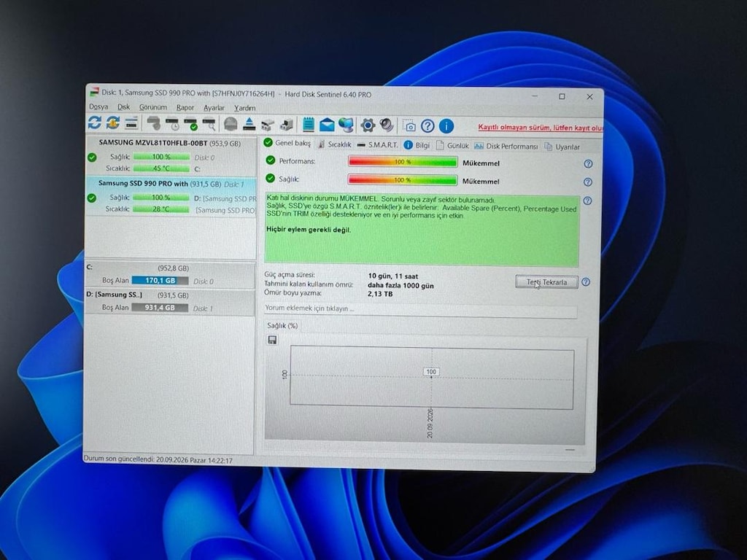Select the D: [Samsung SS..] partition
This screenshot has height=560, width=747.
tap(169, 302)
